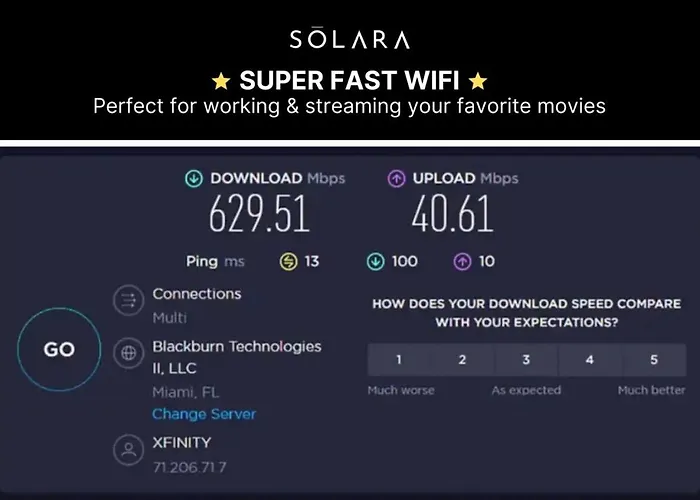Screen dimensions: 700x500
Task: Click the Solara logo
Action: [349, 40]
